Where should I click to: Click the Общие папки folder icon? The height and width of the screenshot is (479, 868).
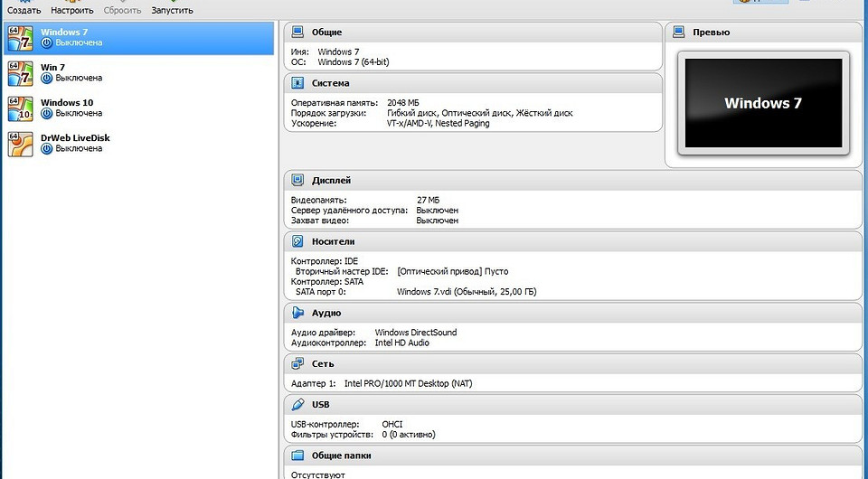click(297, 456)
